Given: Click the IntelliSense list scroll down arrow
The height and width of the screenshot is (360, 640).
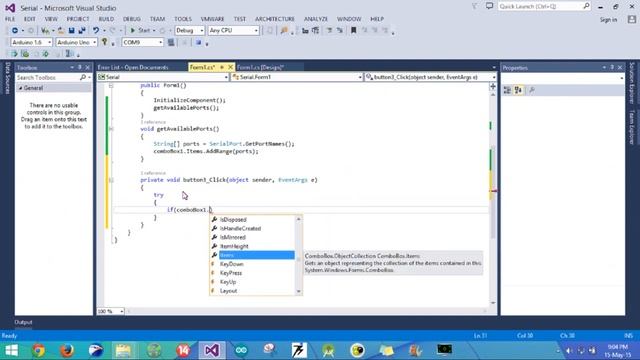Looking at the screenshot, I should (299, 291).
